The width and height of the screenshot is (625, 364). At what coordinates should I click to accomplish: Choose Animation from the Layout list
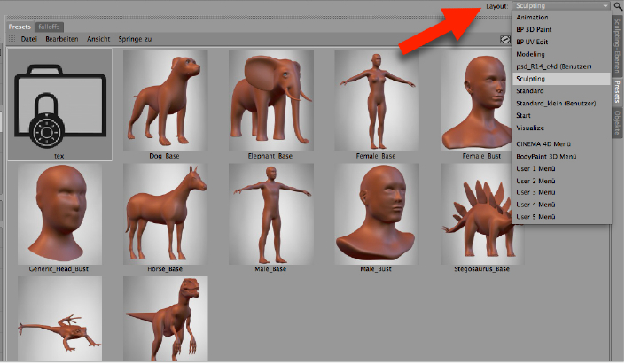coord(532,17)
